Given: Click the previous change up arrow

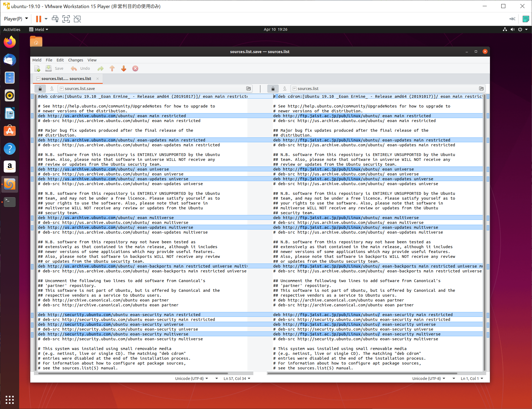Looking at the screenshot, I should pyautogui.click(x=112, y=69).
